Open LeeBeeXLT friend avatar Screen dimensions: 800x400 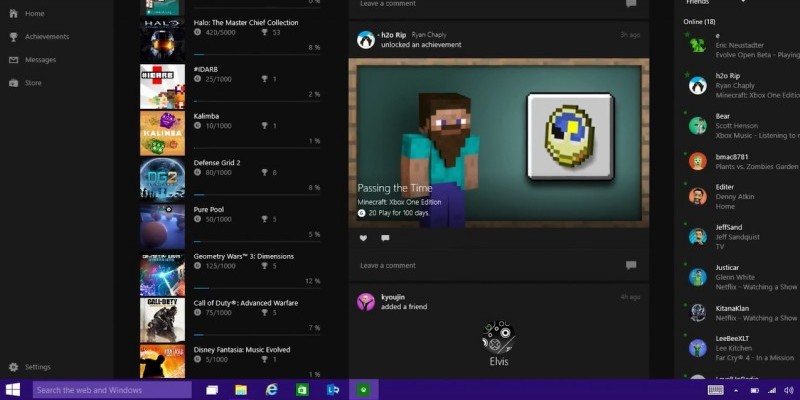pos(697,348)
